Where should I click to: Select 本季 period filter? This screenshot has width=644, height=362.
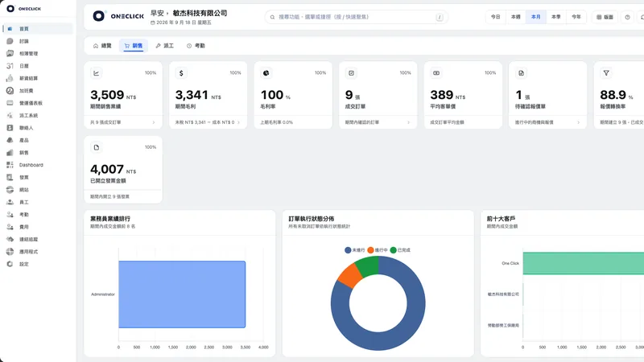(556, 17)
